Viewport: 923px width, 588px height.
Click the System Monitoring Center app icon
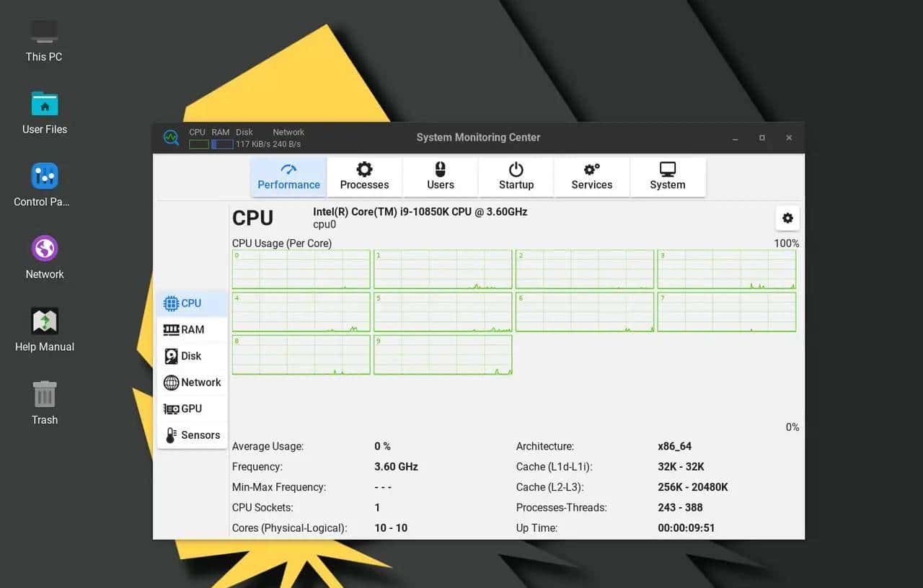pyautogui.click(x=171, y=138)
